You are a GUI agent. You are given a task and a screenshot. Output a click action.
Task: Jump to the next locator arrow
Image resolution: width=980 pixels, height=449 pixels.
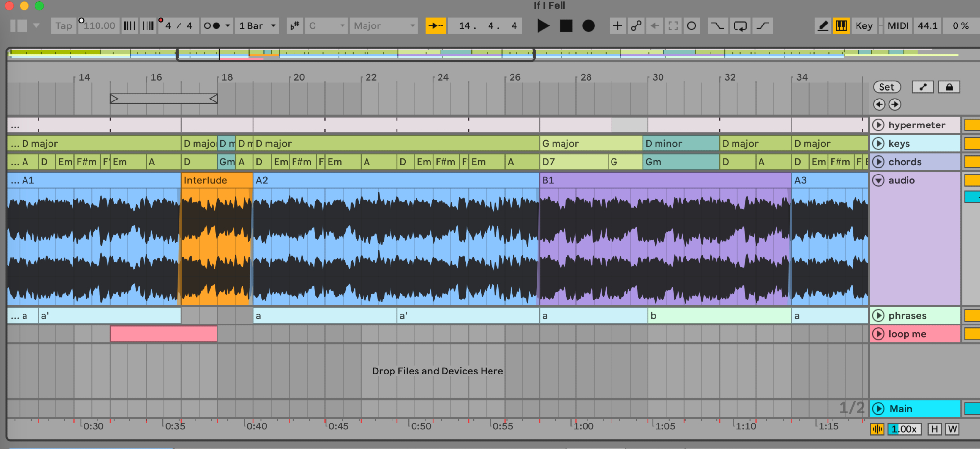tap(895, 104)
